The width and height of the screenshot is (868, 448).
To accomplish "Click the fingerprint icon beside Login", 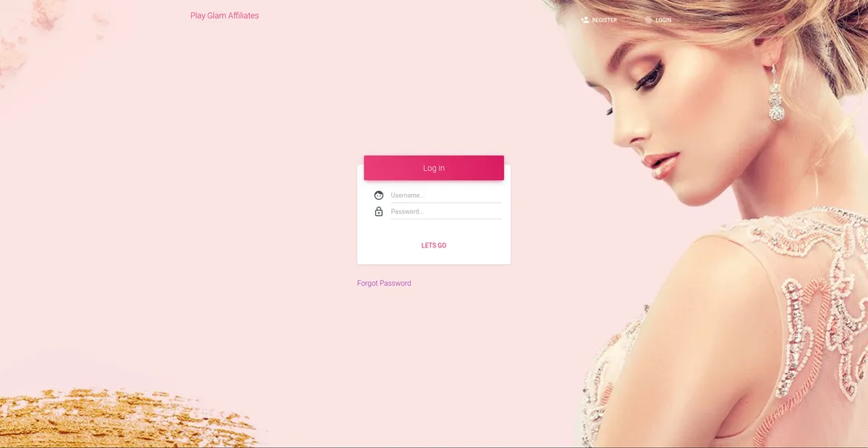I will (x=648, y=20).
